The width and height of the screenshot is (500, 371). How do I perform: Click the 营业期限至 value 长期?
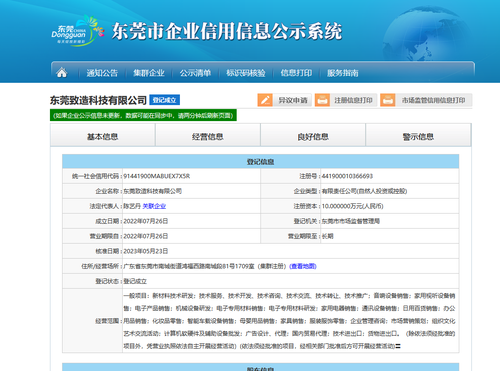point(327,236)
